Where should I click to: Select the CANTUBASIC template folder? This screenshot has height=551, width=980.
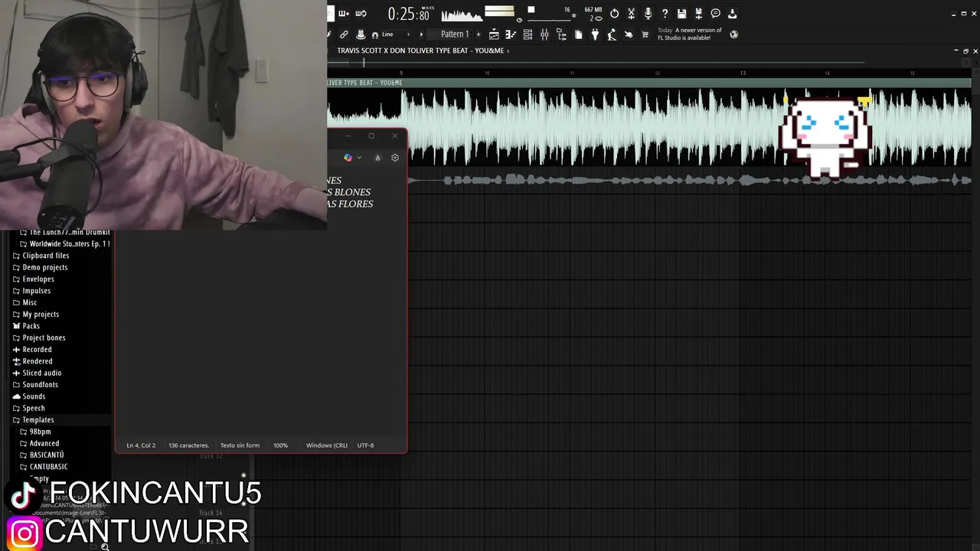click(x=44, y=467)
